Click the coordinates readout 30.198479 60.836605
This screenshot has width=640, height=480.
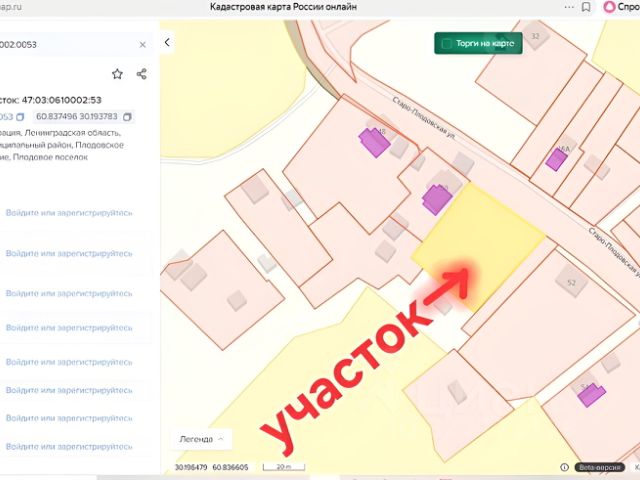(x=211, y=467)
